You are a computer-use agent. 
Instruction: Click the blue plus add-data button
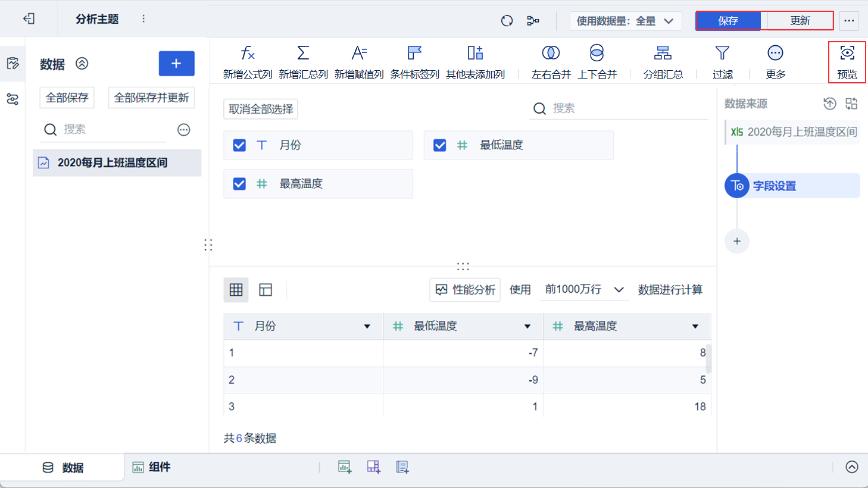pos(177,64)
